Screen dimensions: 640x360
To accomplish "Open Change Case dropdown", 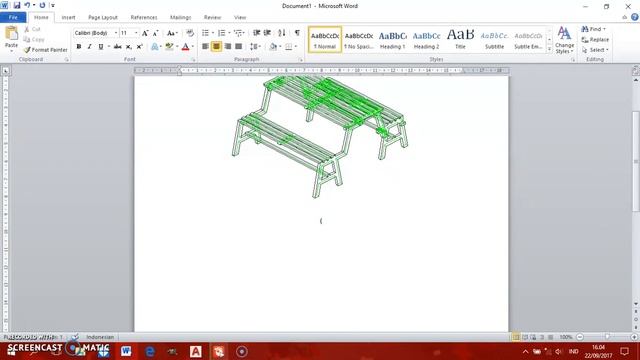I will point(172,33).
